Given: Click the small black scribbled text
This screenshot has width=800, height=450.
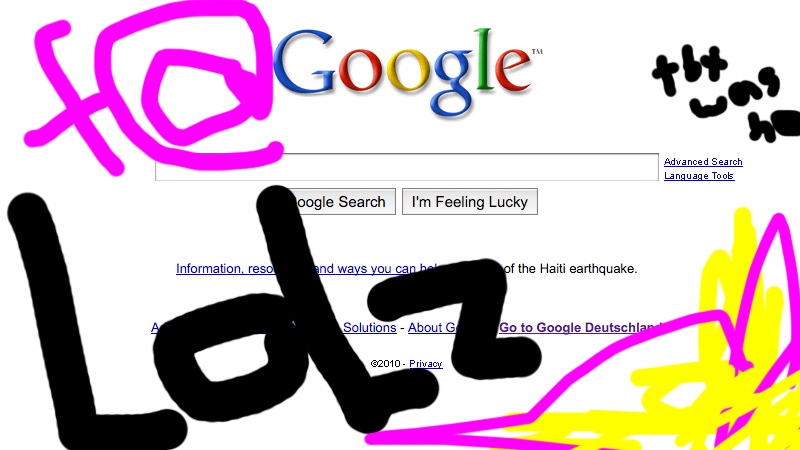Looking at the screenshot, I should pos(724,94).
